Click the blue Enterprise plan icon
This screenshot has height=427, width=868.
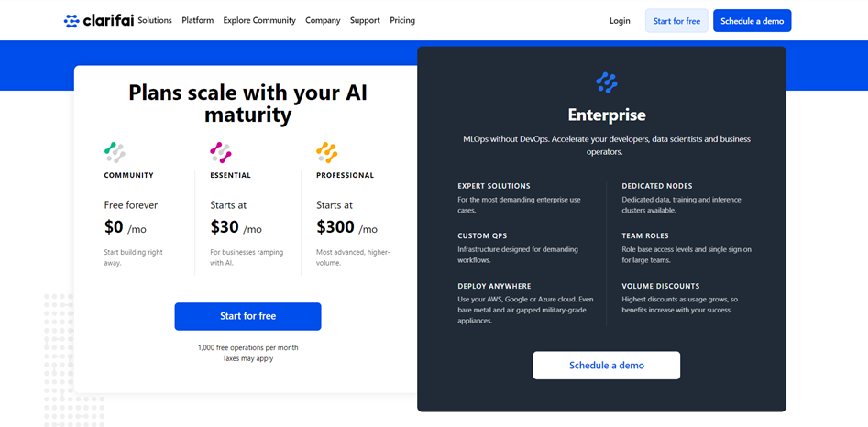(x=607, y=82)
